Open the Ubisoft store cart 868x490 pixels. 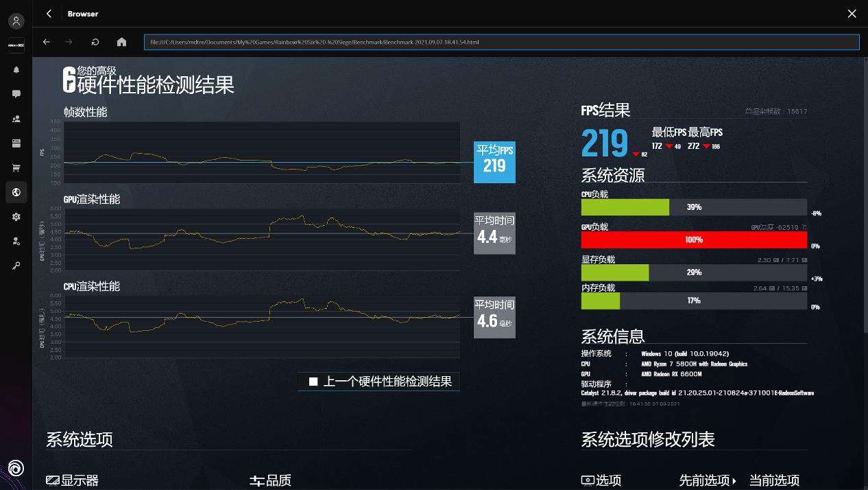click(16, 167)
